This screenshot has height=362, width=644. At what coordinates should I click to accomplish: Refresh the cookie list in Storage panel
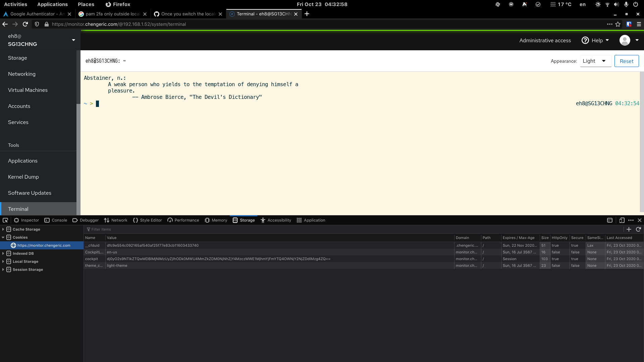click(638, 229)
